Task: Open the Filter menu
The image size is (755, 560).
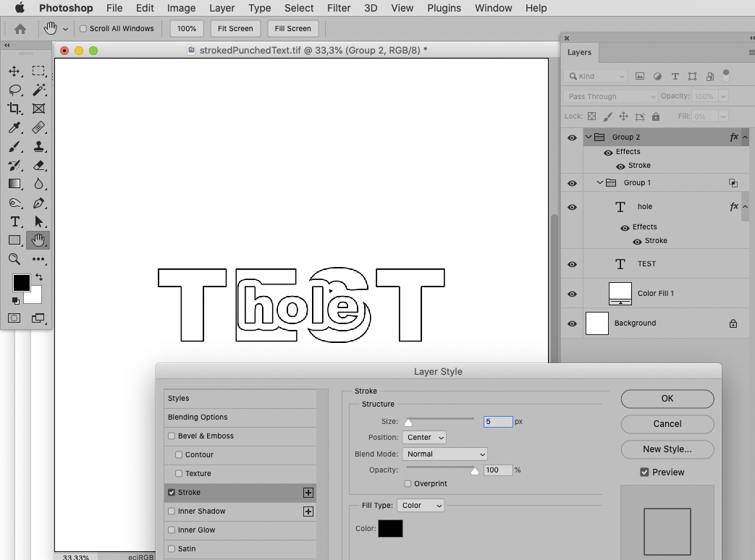Action: click(x=339, y=8)
